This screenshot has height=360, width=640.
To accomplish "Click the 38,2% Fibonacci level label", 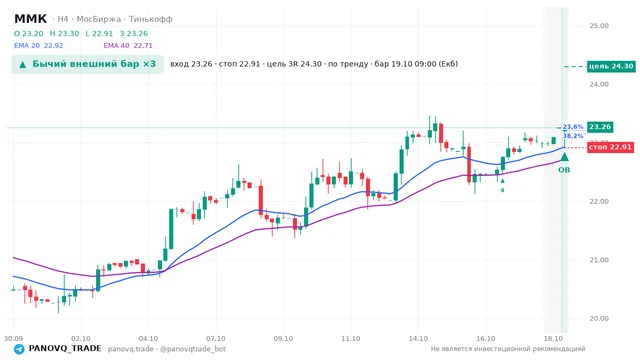I will pyautogui.click(x=573, y=136).
